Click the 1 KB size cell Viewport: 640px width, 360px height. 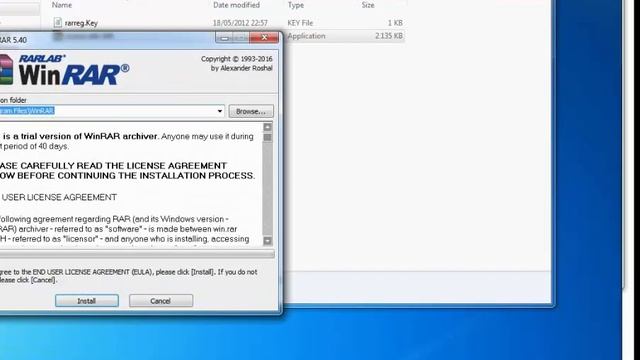click(395, 23)
